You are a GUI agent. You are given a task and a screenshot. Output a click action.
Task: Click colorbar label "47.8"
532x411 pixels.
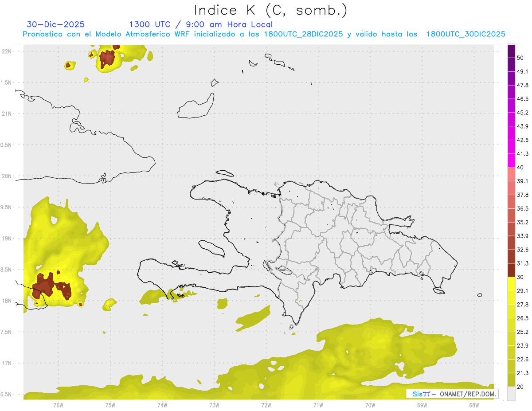coord(523,85)
